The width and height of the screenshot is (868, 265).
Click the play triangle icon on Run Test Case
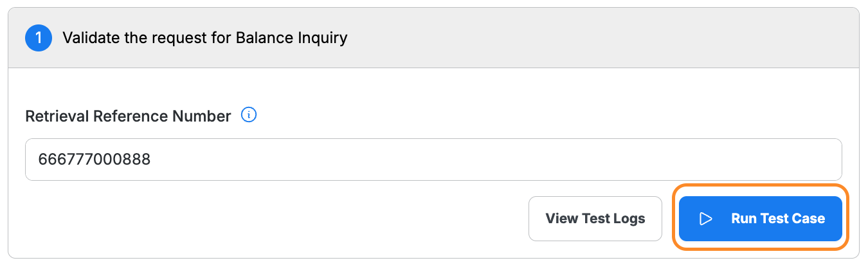coord(705,219)
